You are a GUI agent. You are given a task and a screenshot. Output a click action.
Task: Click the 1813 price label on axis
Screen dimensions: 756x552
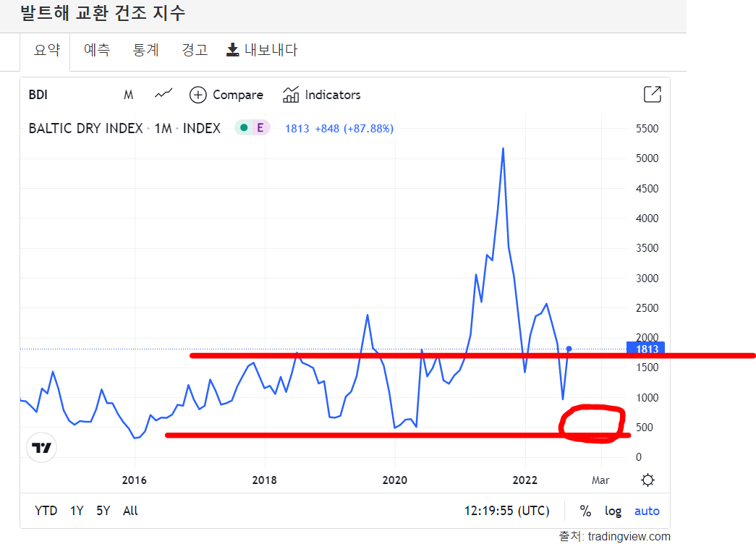(x=646, y=349)
